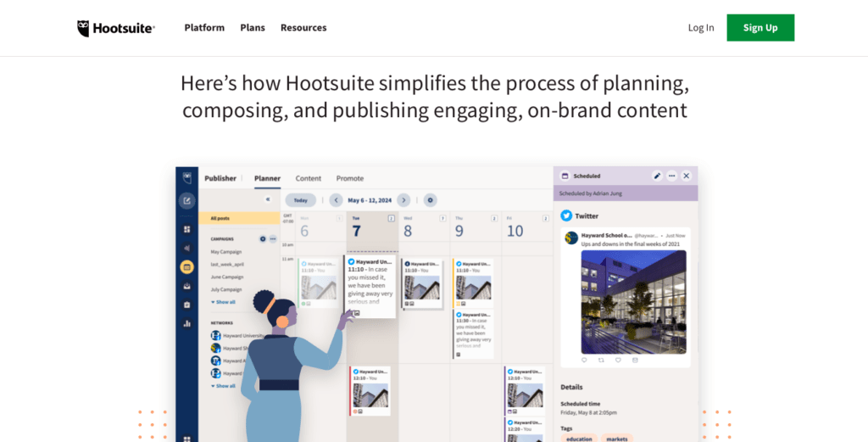Open the tweet's building photo

(x=633, y=302)
